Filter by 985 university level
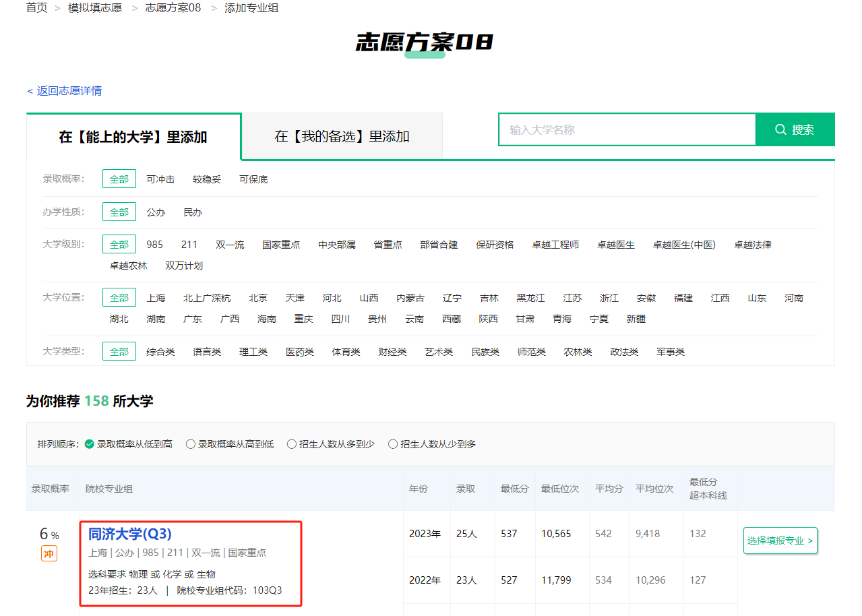 pyautogui.click(x=154, y=245)
